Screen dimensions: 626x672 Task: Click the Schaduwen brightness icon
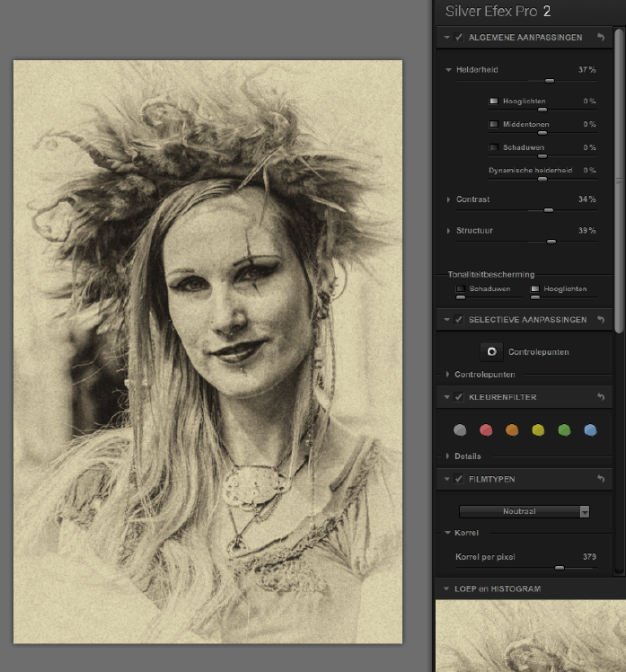click(494, 147)
